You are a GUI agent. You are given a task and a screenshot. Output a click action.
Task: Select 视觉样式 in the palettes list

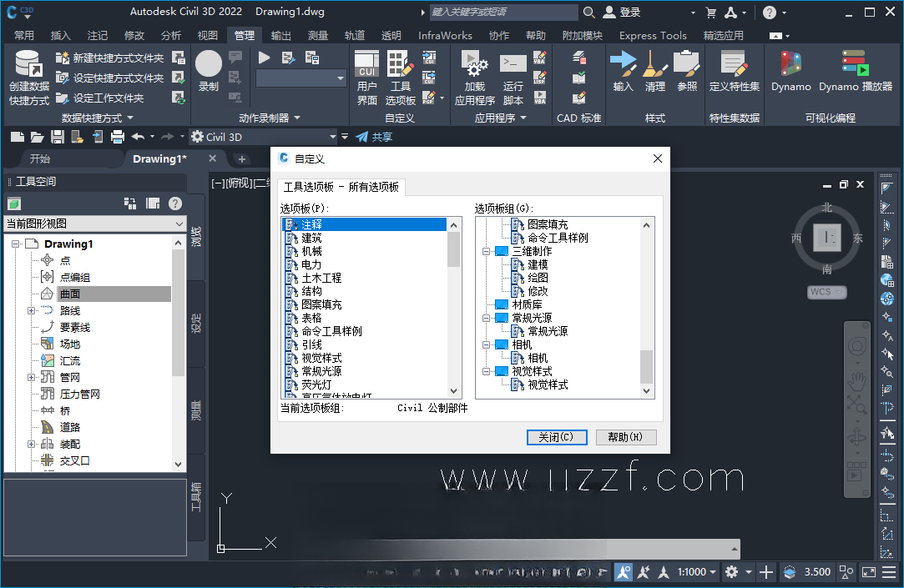click(321, 358)
